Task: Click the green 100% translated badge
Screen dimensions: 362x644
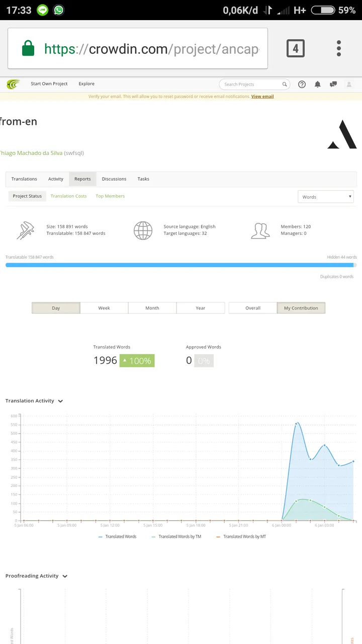Action: [137, 361]
